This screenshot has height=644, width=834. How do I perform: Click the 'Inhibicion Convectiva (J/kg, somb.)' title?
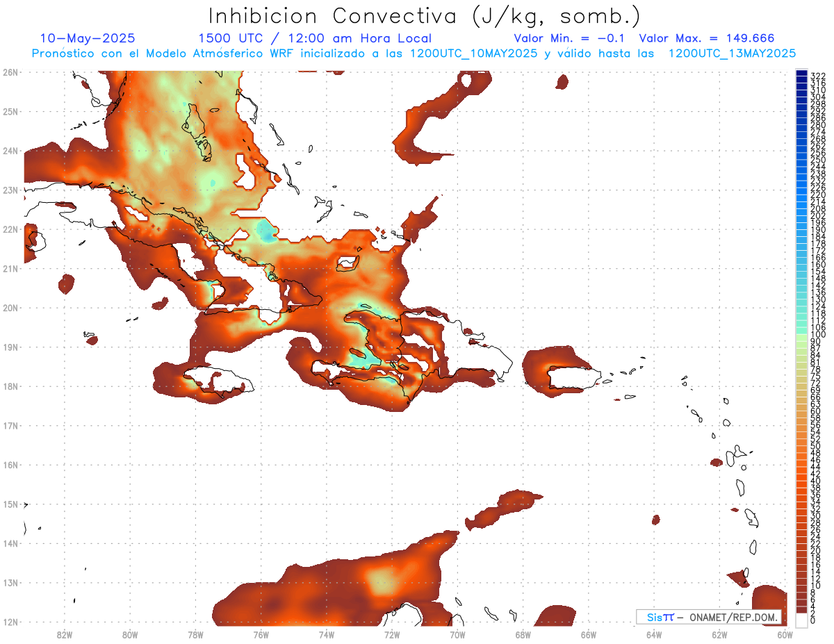pos(424,17)
